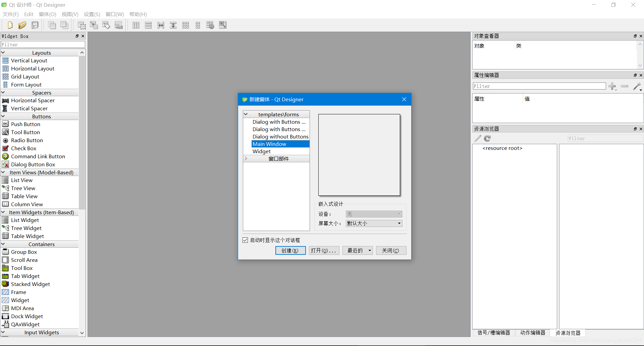Open the property editor wrench configure icon

pos(637,86)
